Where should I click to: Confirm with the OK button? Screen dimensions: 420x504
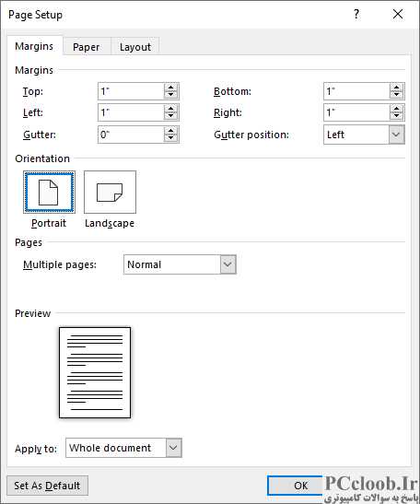coord(295,486)
